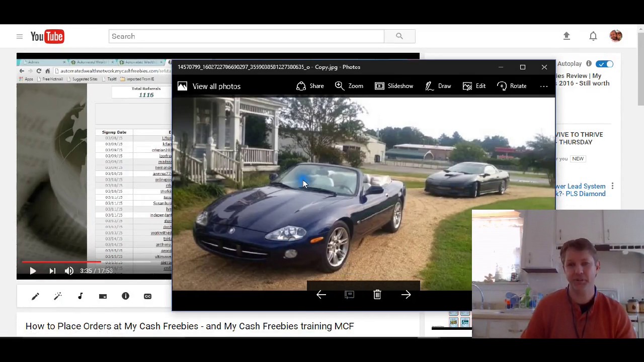The height and width of the screenshot is (362, 644).
Task: Click the suggested video thumbnail below Photos
Action: 451,321
